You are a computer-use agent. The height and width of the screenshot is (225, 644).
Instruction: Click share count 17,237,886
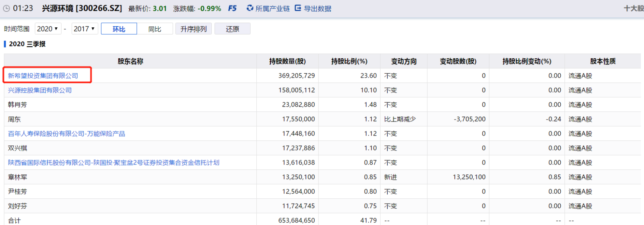tap(298, 148)
